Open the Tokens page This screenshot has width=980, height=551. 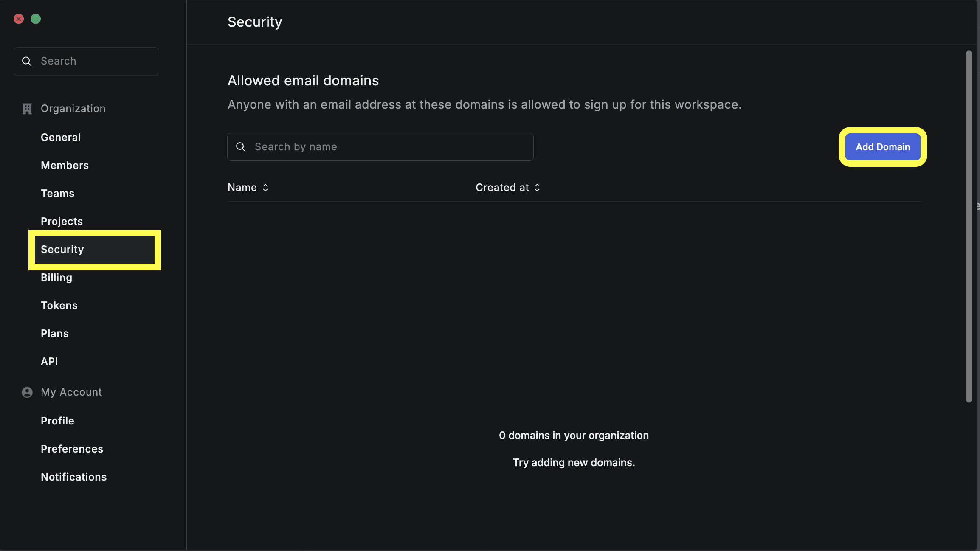[59, 306]
